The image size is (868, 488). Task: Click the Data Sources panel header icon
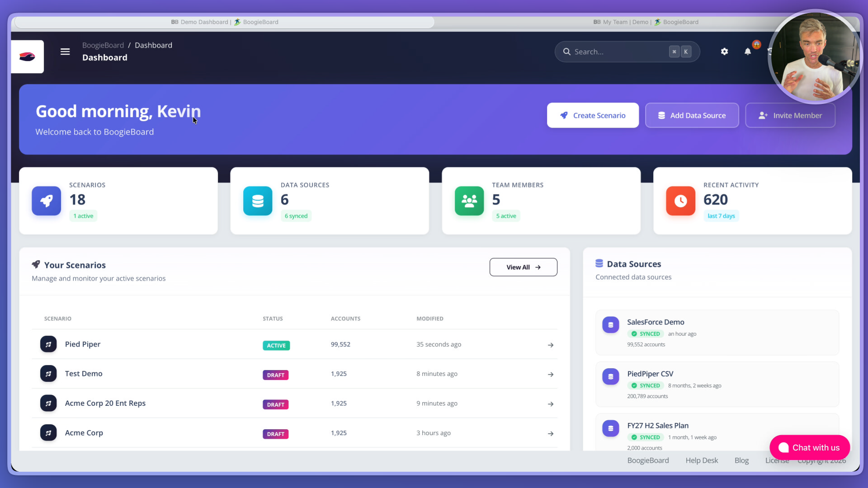coord(599,263)
